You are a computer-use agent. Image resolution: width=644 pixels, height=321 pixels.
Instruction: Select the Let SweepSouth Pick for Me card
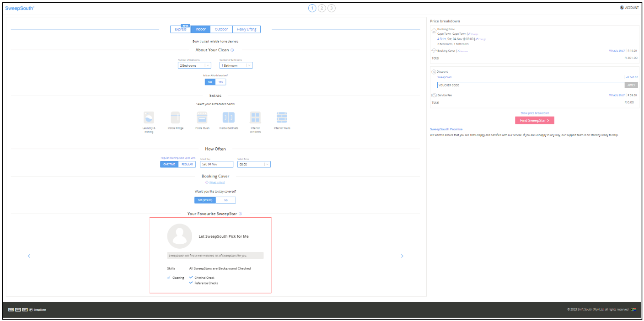(x=210, y=255)
